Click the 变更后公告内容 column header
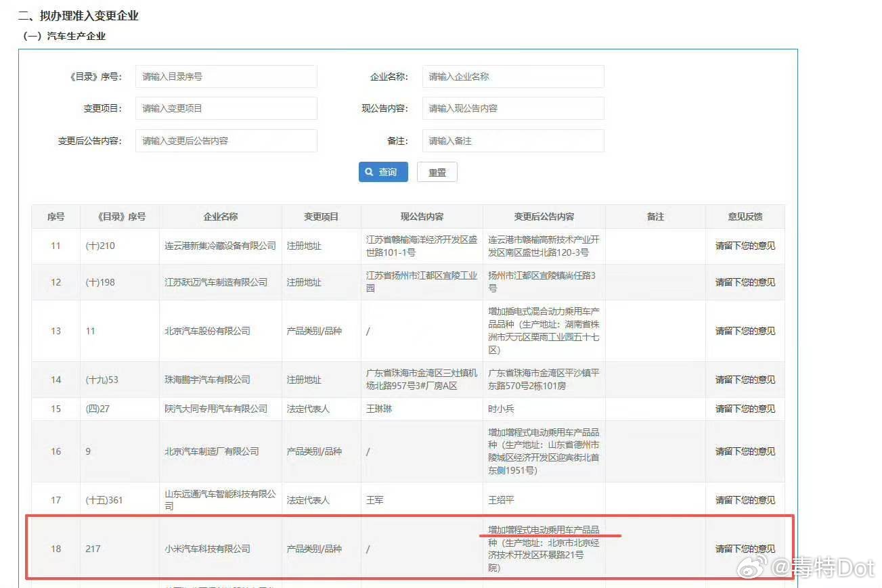882x588 pixels. [x=544, y=217]
